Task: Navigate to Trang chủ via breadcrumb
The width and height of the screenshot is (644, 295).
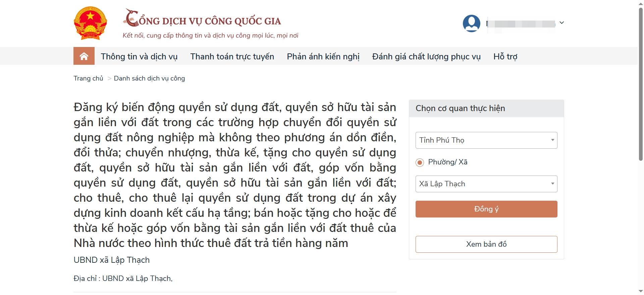Action: [x=88, y=78]
